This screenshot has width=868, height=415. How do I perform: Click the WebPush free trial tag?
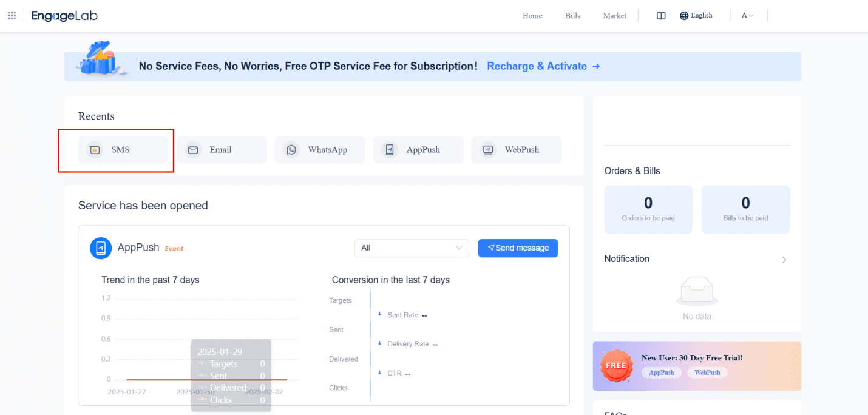click(707, 373)
